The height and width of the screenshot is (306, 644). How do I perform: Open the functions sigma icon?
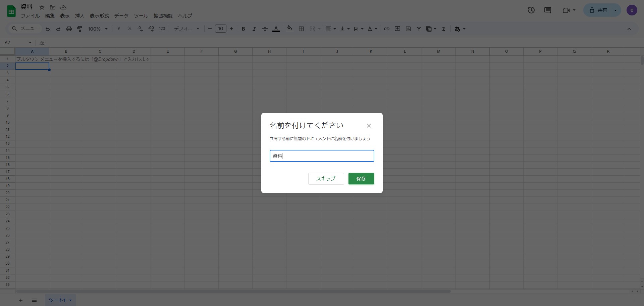(x=444, y=29)
